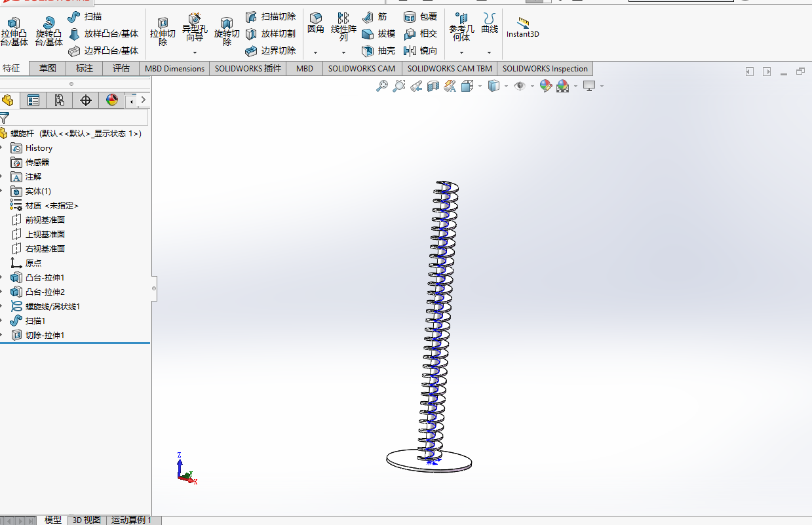The width and height of the screenshot is (812, 525).
Task: Open the 曲线 curves tool
Action: [489, 24]
